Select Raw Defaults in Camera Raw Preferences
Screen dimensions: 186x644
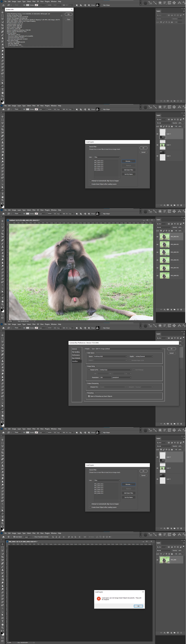tap(76, 358)
